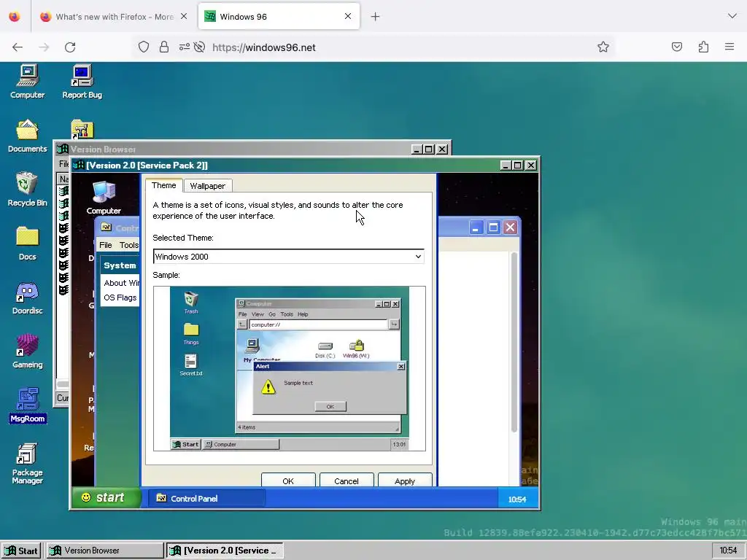Click Firefox shield tracking protection icon
The image size is (747, 560).
(144, 47)
